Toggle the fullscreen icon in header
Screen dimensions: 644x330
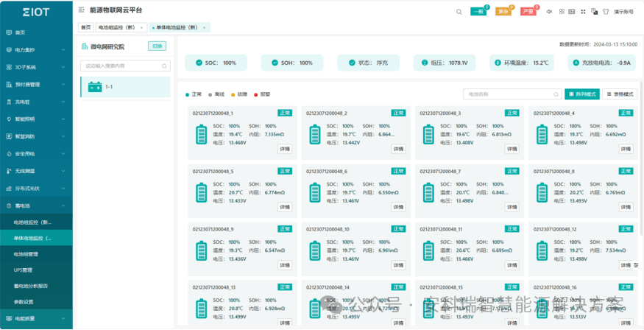tap(583, 12)
